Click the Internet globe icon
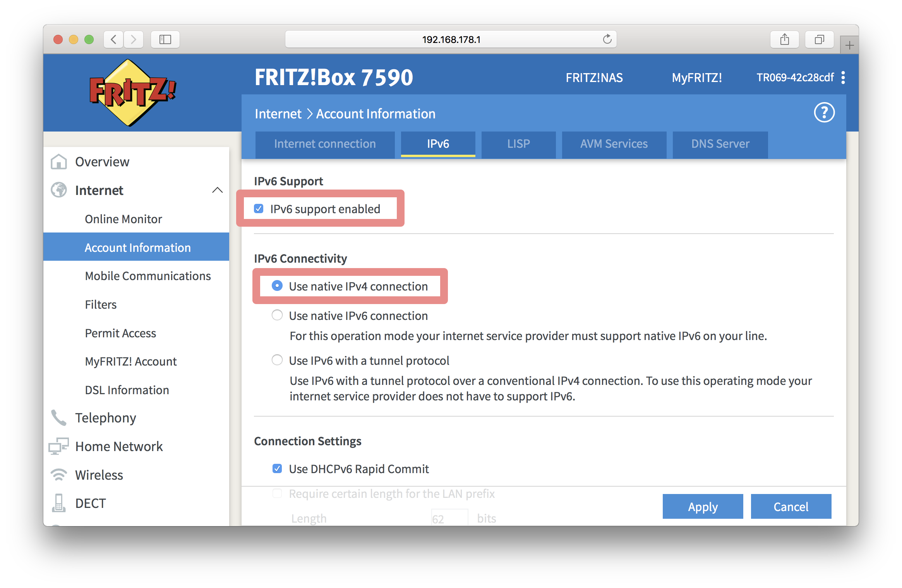Screen dimensions: 902x588 click(x=59, y=190)
